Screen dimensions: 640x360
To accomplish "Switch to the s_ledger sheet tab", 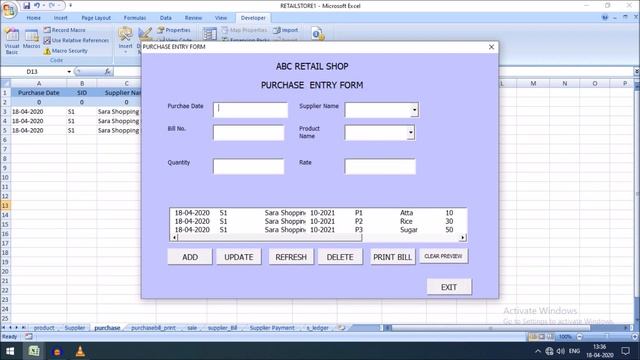I will pos(317,328).
